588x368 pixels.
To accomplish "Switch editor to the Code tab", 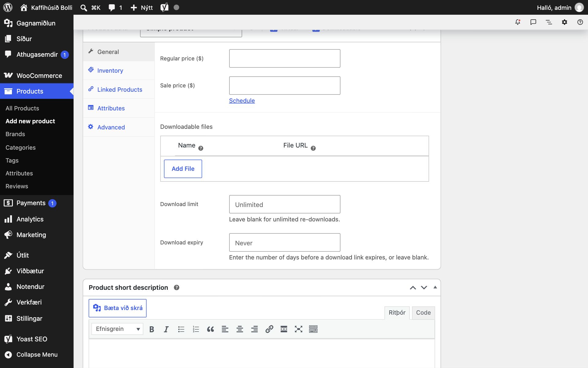I will point(423,313).
